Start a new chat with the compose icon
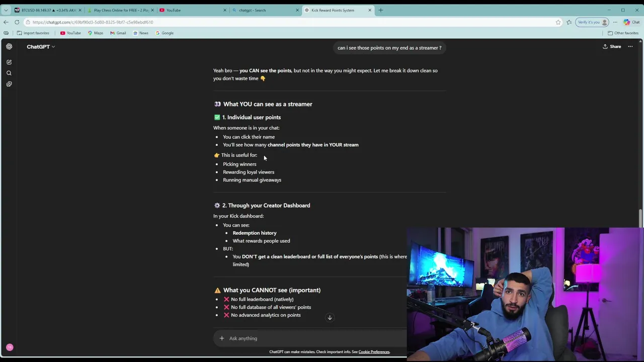Screen dimensions: 644x362 click(9, 62)
